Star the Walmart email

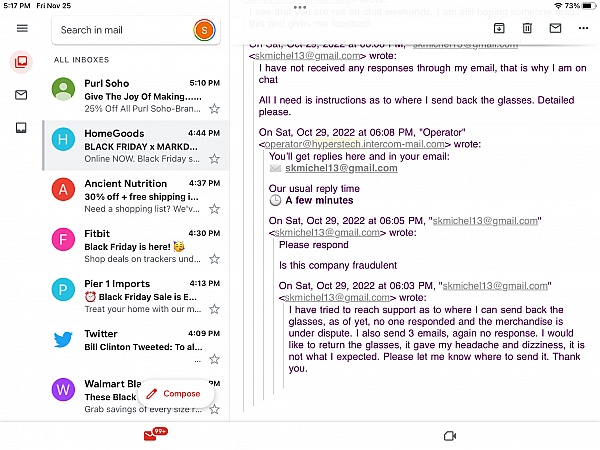click(x=215, y=409)
